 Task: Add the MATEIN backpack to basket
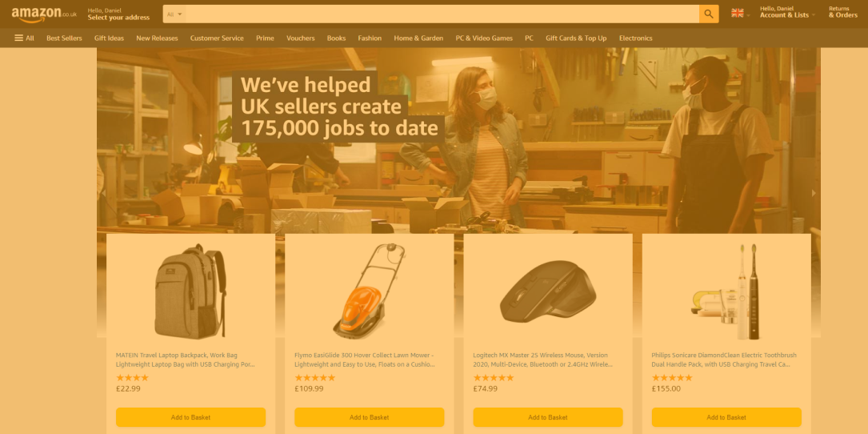190,417
